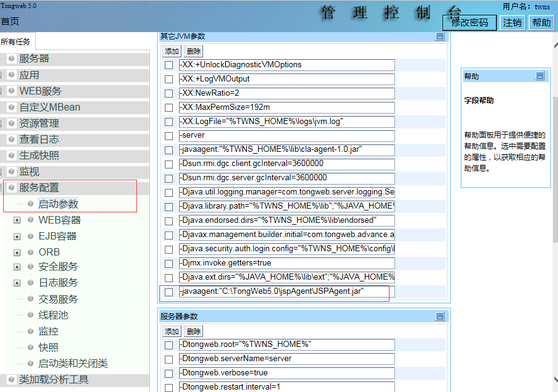558x392 pixels.
Task: Open 启动参数 under 服务配置
Action: coord(58,204)
